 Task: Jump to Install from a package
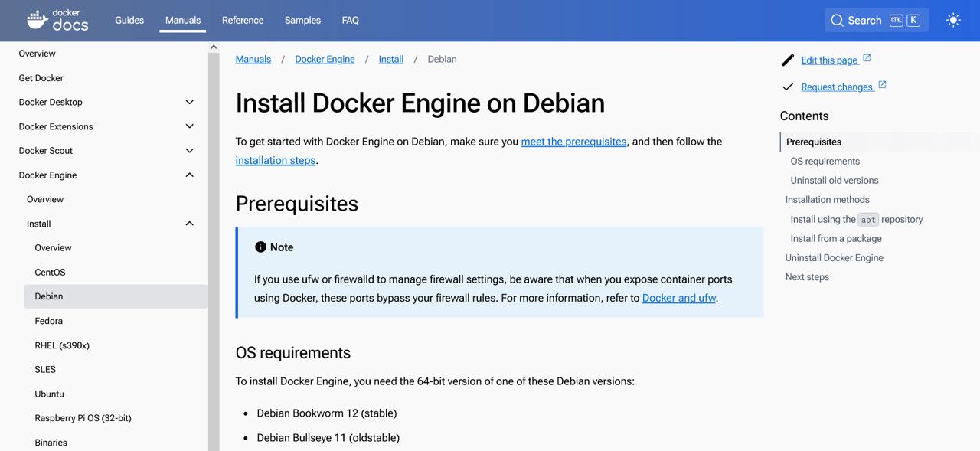836,238
